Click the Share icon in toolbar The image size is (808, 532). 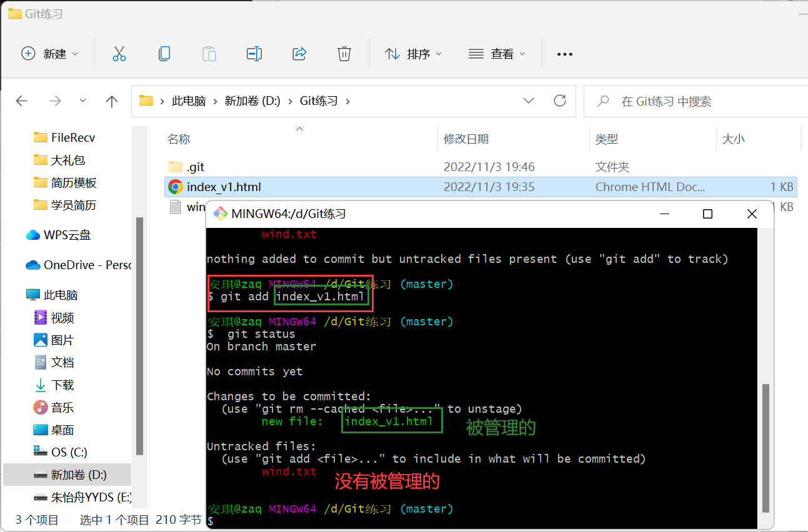[x=299, y=54]
